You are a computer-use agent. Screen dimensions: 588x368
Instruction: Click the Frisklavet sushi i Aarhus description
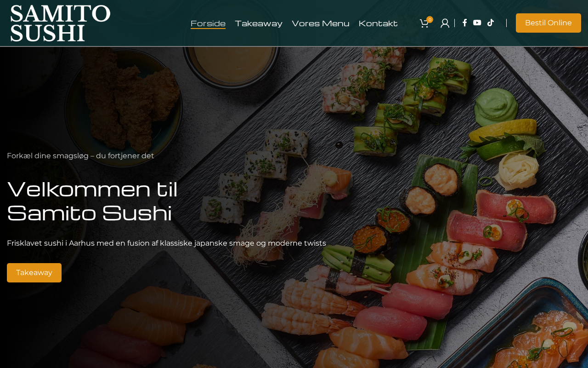coord(166,243)
